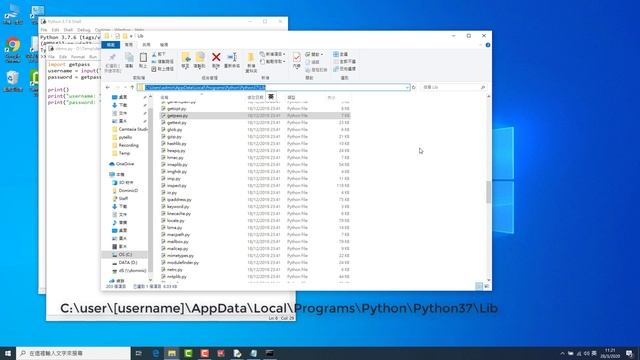Viewport: 640px width, 360px height.
Task: Click the Explorer Help question icon
Action: pos(488,45)
